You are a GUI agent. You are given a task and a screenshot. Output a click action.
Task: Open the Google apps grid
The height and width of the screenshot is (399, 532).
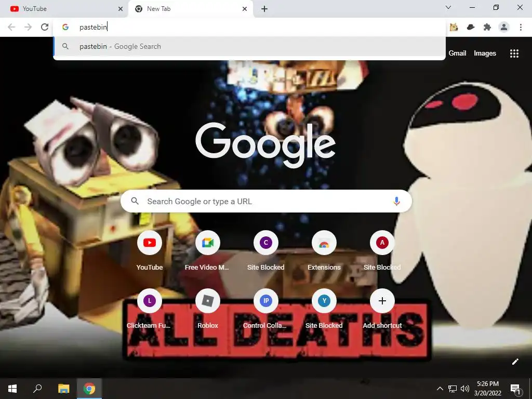514,54
